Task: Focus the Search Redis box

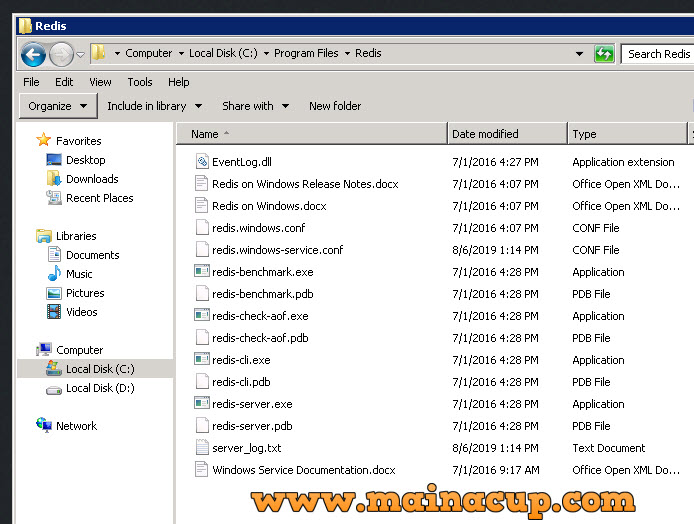Action: [657, 54]
